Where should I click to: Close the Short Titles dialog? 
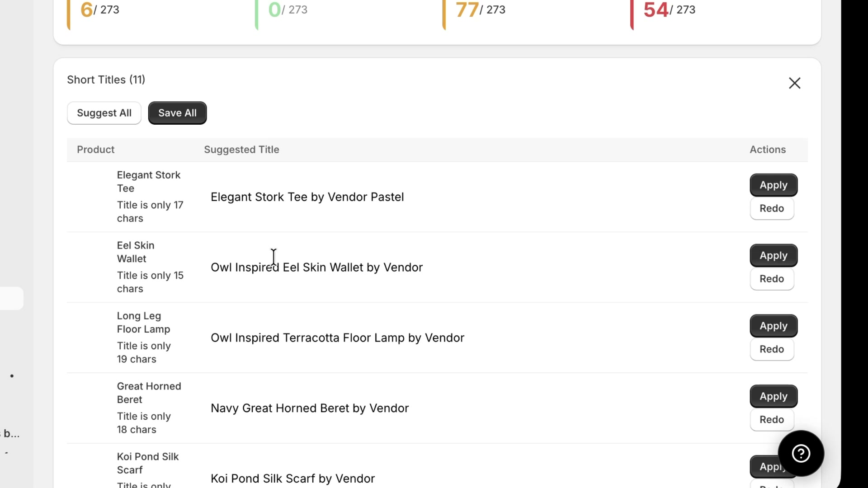794,83
